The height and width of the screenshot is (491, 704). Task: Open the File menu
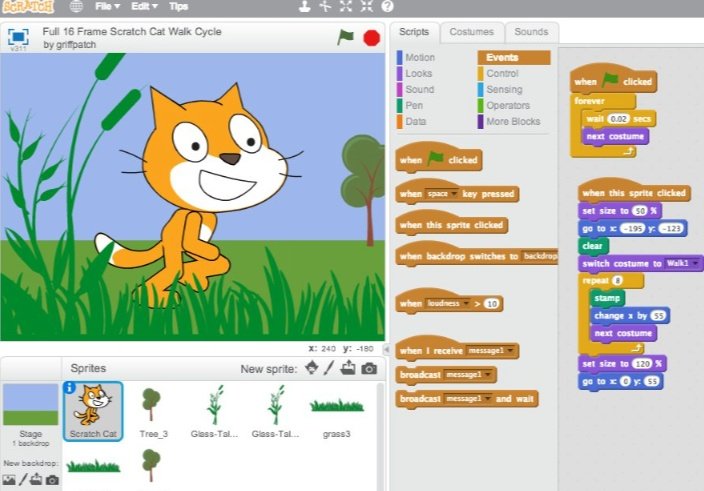pyautogui.click(x=107, y=6)
